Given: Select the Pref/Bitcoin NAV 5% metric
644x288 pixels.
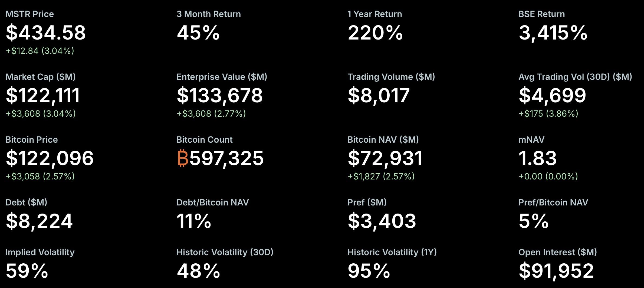Looking at the screenshot, I should pyautogui.click(x=533, y=221).
